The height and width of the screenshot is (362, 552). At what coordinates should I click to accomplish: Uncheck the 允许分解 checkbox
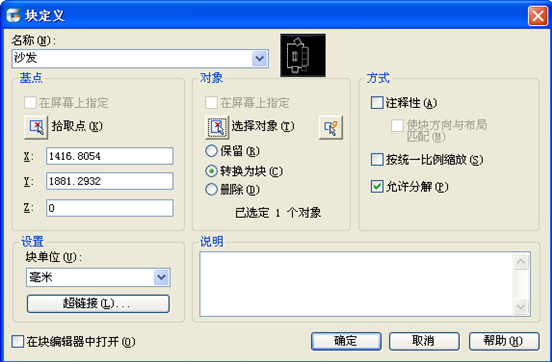pos(377,186)
